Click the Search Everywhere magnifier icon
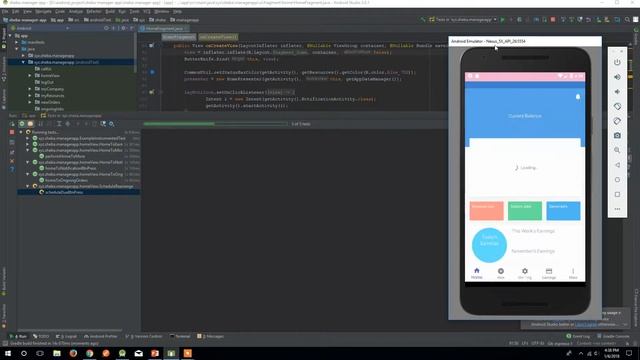This screenshot has width=640, height=360. tap(627, 20)
